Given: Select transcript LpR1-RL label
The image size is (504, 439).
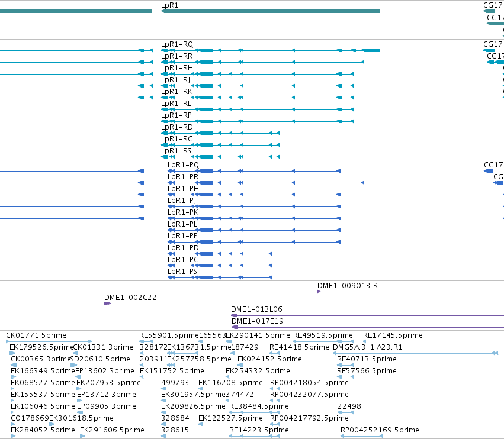Looking at the screenshot, I should click(x=176, y=104).
